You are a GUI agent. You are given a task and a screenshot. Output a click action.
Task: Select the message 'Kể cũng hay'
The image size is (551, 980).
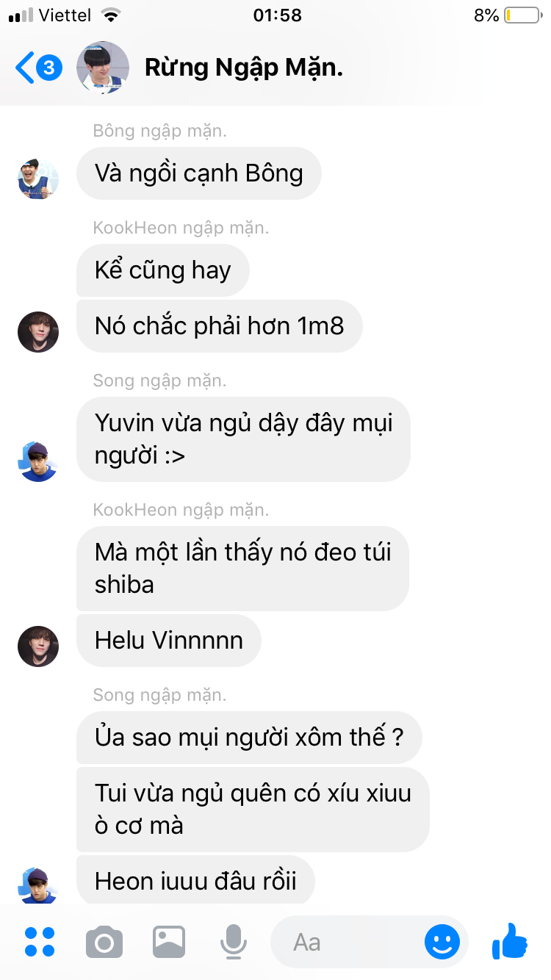click(x=163, y=270)
